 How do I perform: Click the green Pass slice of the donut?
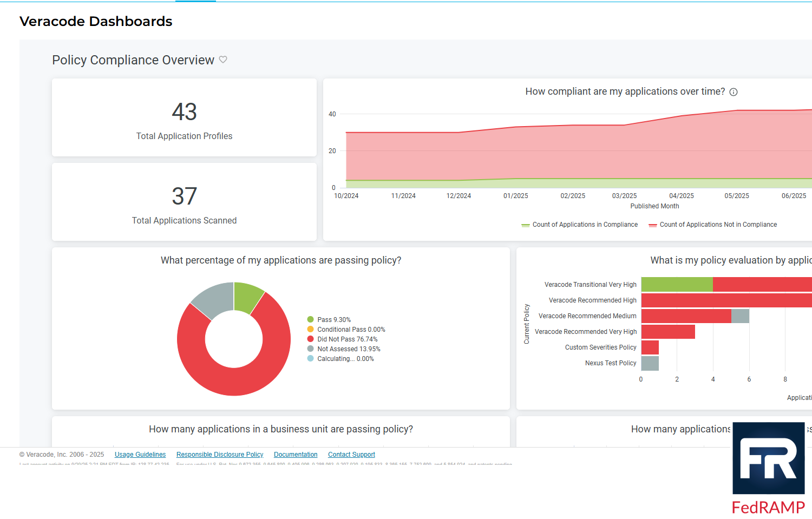[x=247, y=297]
